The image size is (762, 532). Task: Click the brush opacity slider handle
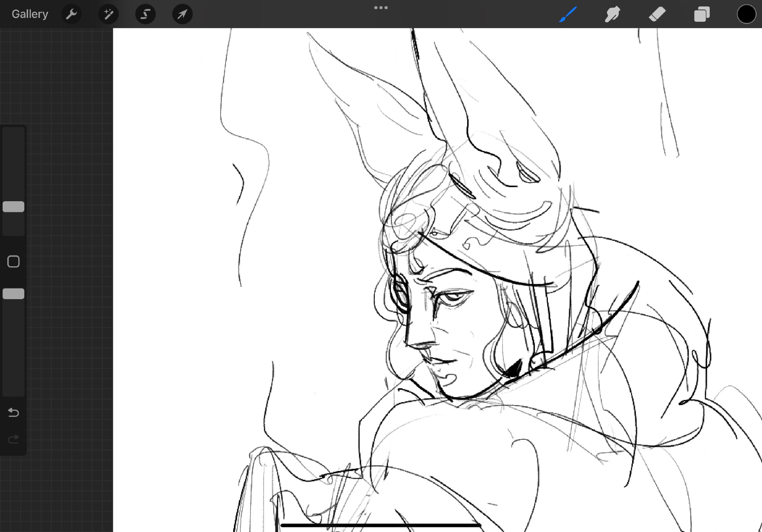[14, 294]
